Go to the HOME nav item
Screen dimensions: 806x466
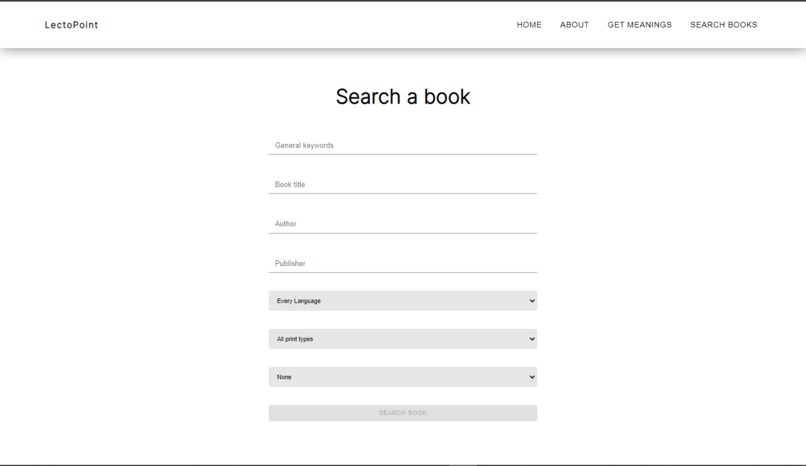[x=529, y=25]
